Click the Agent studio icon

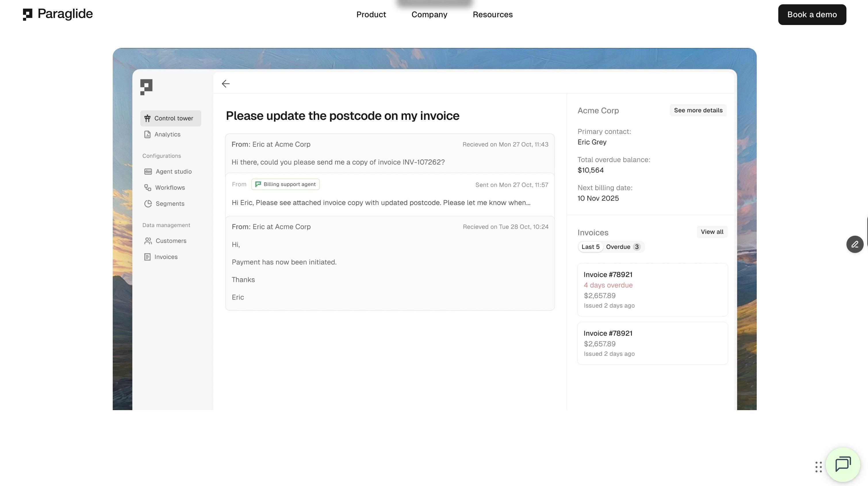click(x=148, y=171)
